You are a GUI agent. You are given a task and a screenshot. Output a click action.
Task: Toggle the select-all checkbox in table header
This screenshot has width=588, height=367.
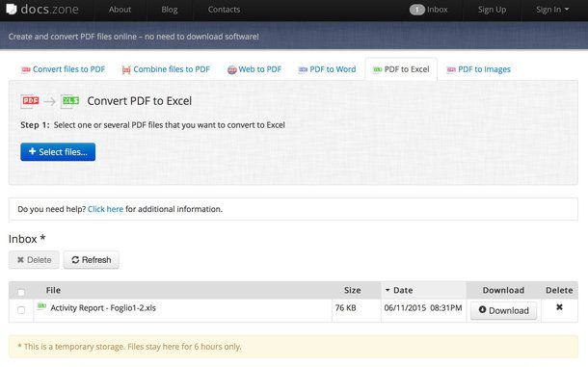point(21,292)
